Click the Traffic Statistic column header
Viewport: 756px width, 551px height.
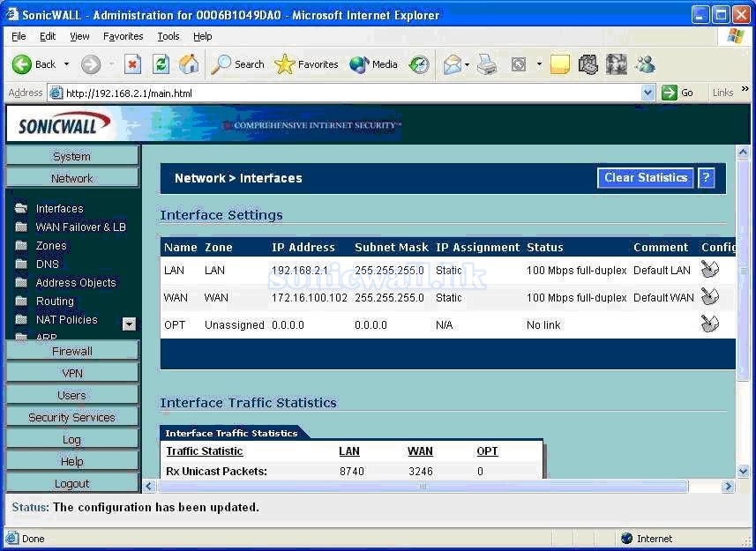205,451
